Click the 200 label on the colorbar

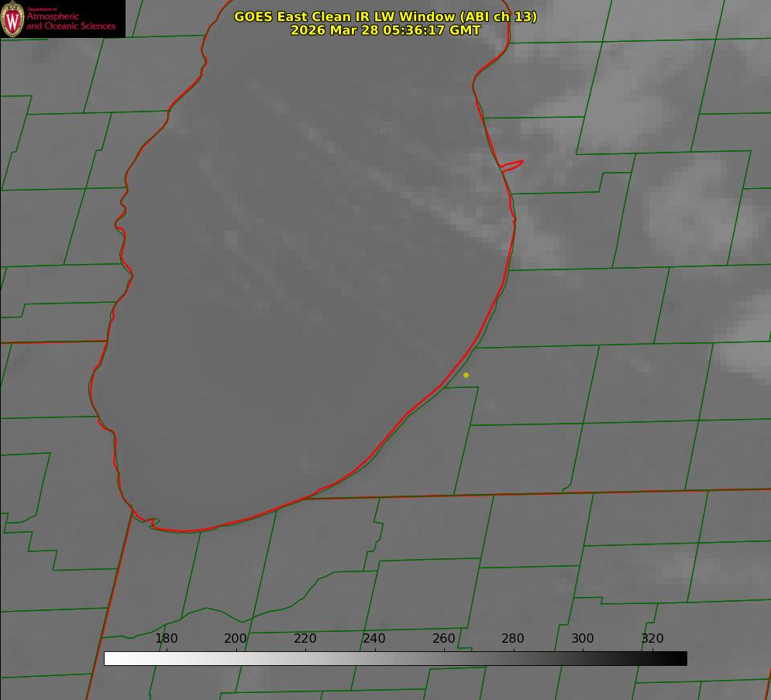[236, 639]
